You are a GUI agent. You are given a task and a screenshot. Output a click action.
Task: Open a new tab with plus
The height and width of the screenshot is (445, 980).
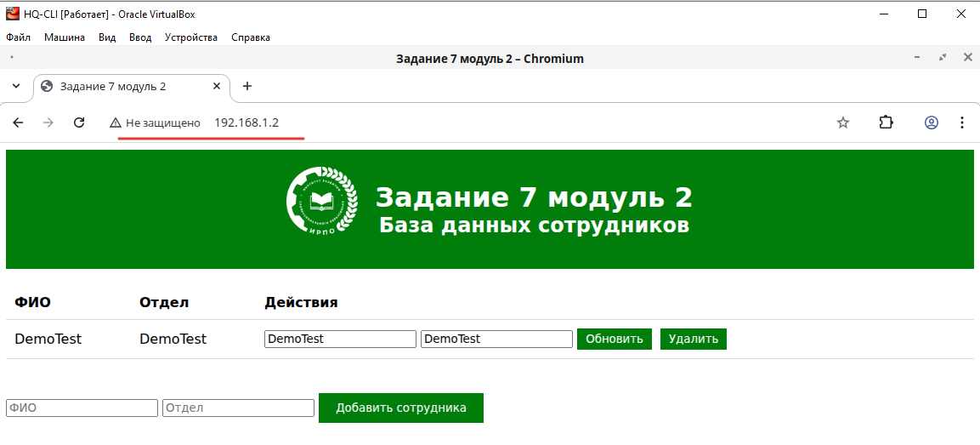coord(246,86)
